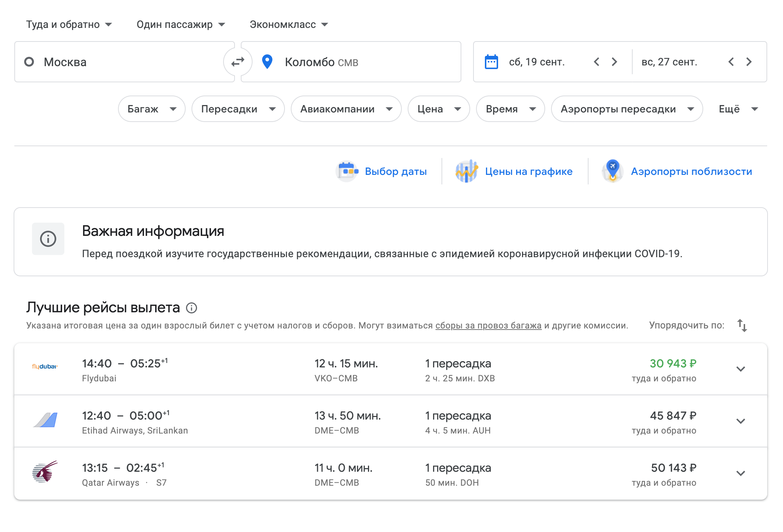Screen dimensions: 783x532
Task: Open the Авиакомпании filter
Action: (346, 109)
